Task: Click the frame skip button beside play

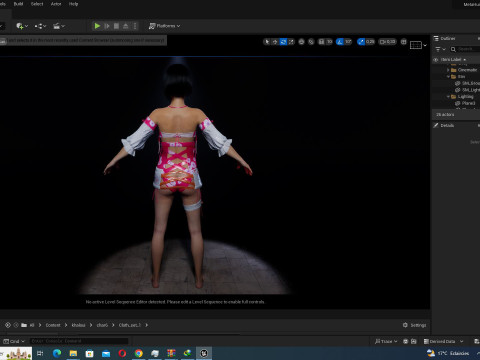Action: [107, 26]
